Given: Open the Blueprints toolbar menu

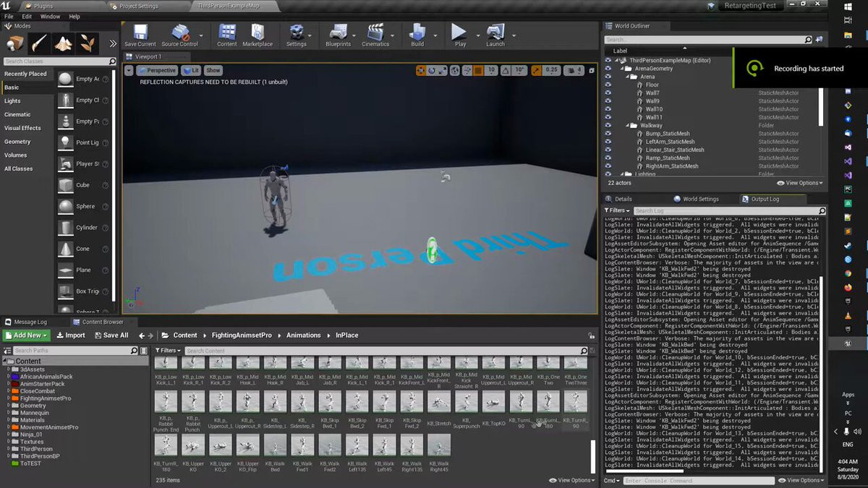Looking at the screenshot, I should 338,34.
